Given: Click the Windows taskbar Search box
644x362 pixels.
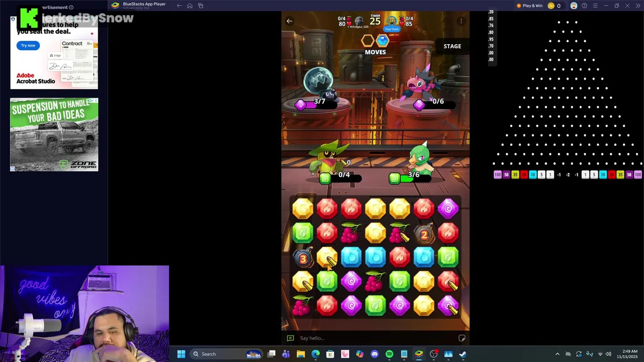Looking at the screenshot, I should (x=226, y=354).
